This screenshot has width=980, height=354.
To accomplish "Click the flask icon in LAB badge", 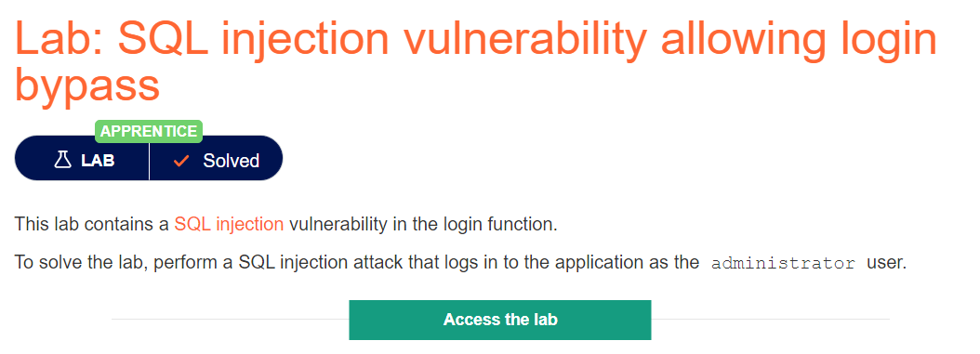I will [x=62, y=160].
